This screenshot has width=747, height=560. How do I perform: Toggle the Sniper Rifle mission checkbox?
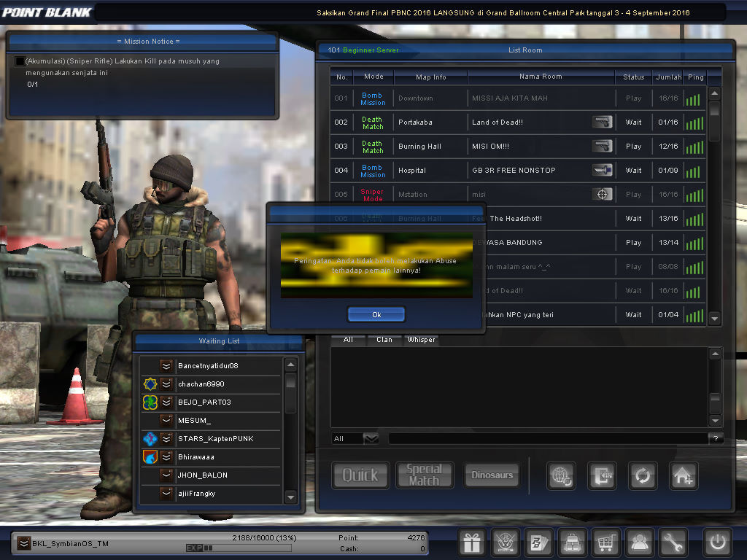pos(20,61)
